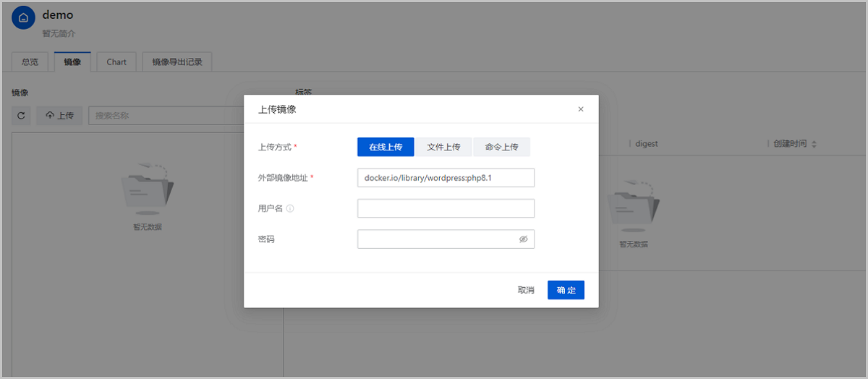
Task: Click the 外部镜像地址 input field
Action: click(x=446, y=178)
